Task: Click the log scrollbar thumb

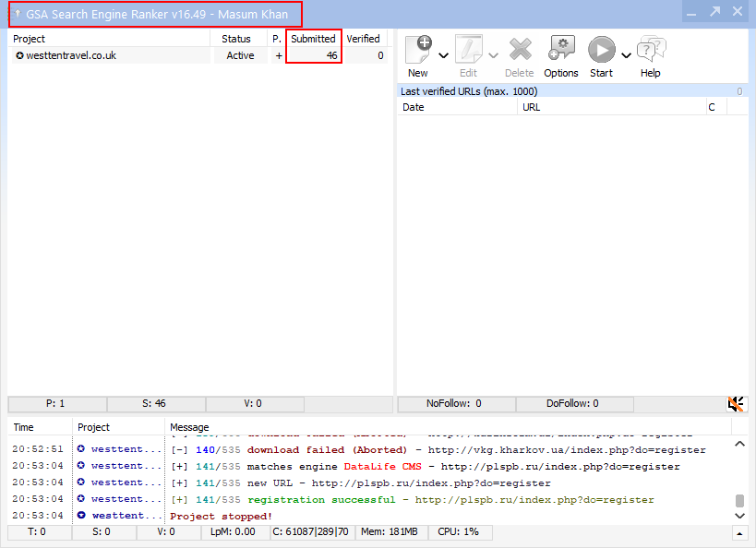Action: click(x=739, y=500)
